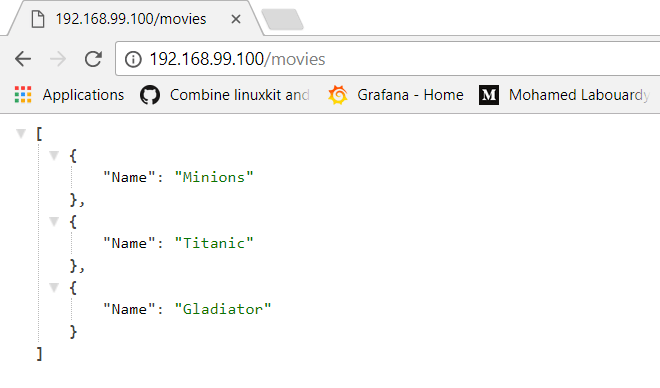
Task: Collapse the Titanic object node
Action: 54,221
